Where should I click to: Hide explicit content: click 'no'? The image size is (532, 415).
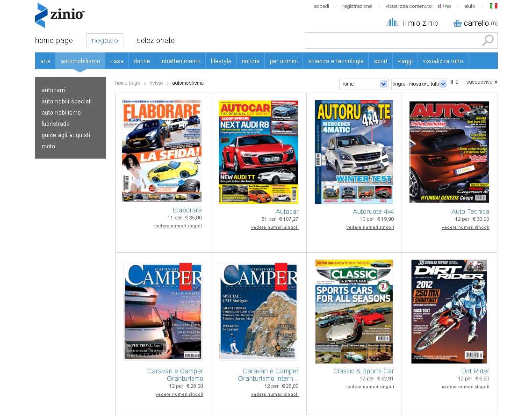(448, 6)
